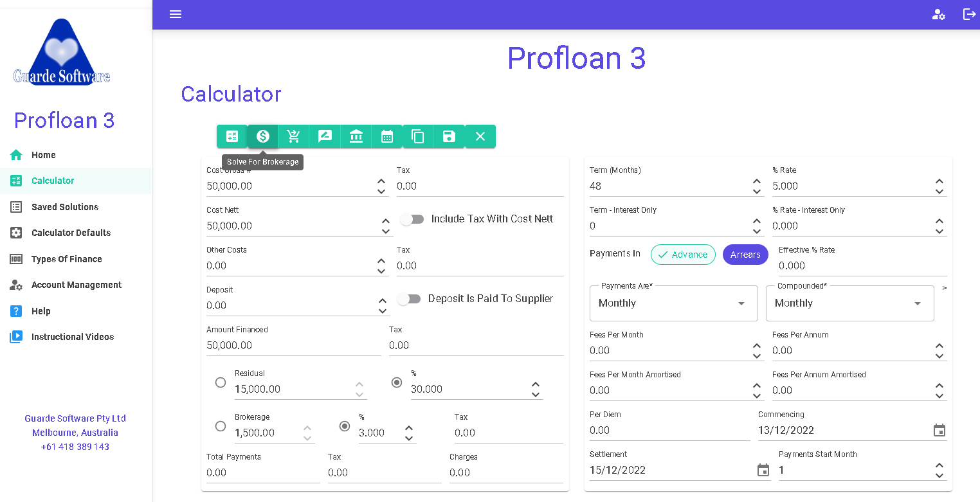Click into the Total Payments field

click(263, 473)
